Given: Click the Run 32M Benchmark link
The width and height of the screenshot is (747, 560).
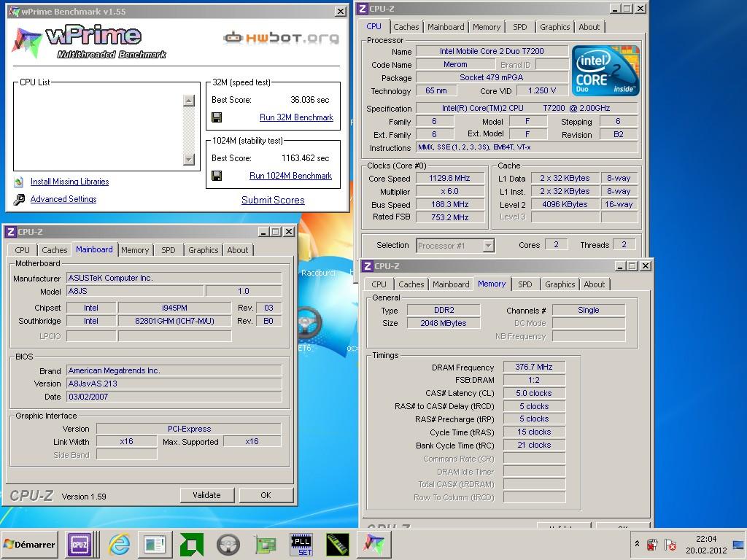Looking at the screenshot, I should point(296,117).
